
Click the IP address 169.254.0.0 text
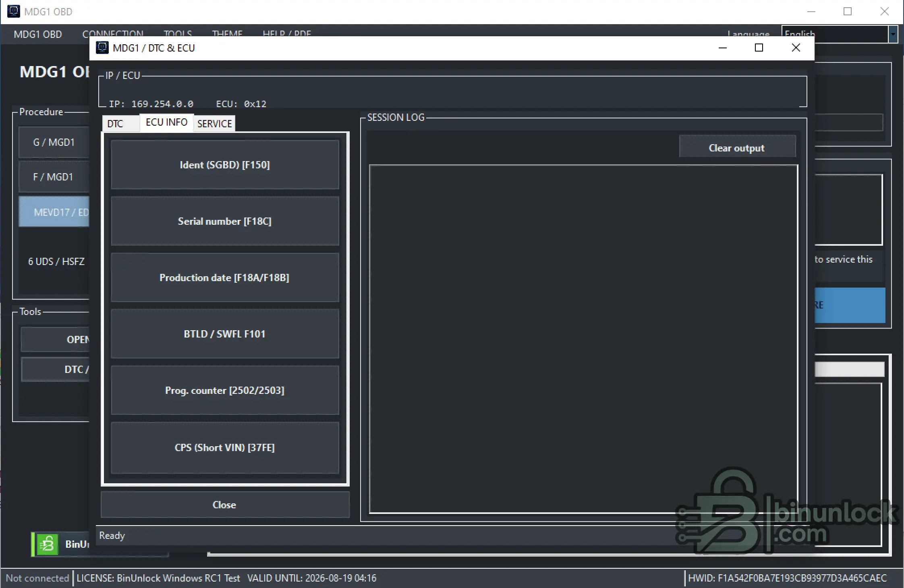[162, 104]
